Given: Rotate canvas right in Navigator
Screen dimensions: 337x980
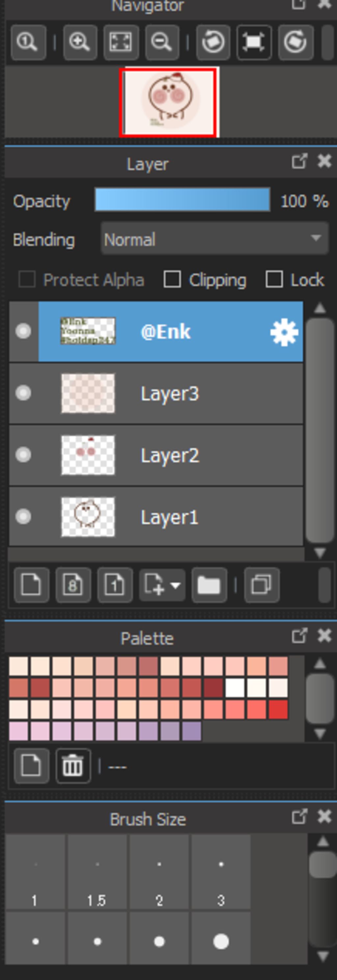Looking at the screenshot, I should coord(296,42).
